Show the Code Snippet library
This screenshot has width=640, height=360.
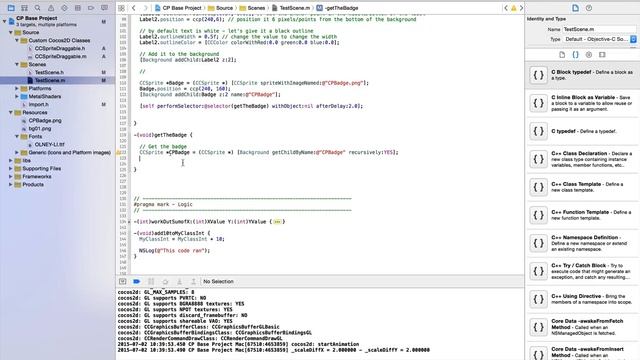[x=576, y=54]
